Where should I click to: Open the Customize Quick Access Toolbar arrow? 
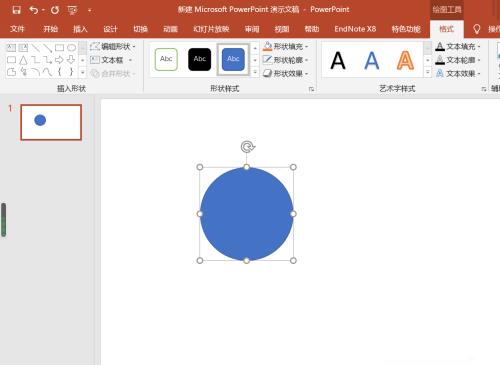[89, 11]
